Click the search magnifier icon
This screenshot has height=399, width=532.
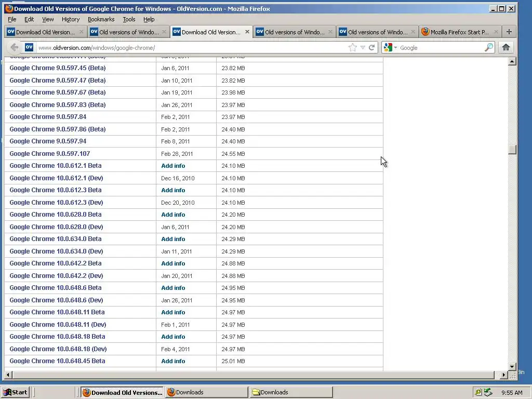click(488, 47)
